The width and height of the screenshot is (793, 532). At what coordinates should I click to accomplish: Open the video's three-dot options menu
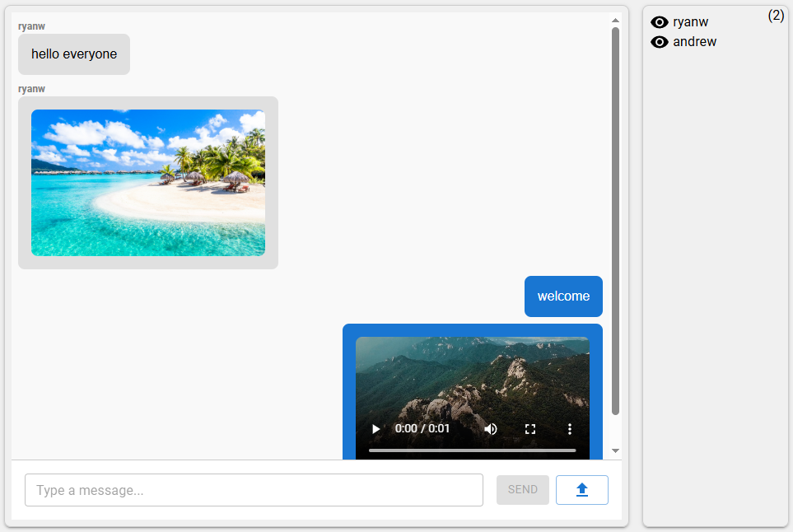[569, 429]
